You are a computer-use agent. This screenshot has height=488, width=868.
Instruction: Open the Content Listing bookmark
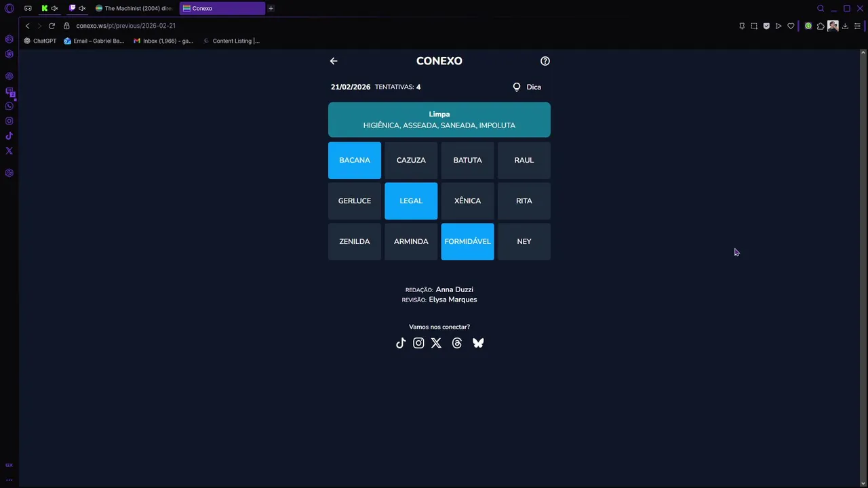point(231,41)
